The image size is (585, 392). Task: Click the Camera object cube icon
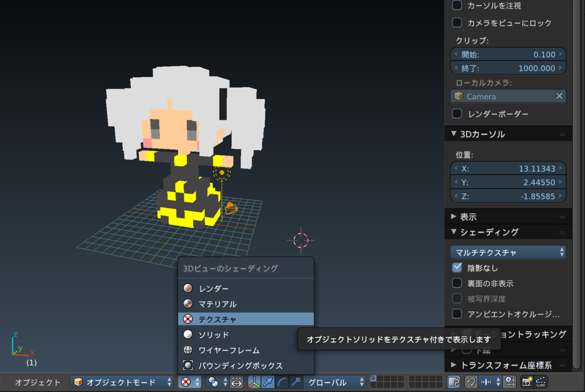(459, 97)
